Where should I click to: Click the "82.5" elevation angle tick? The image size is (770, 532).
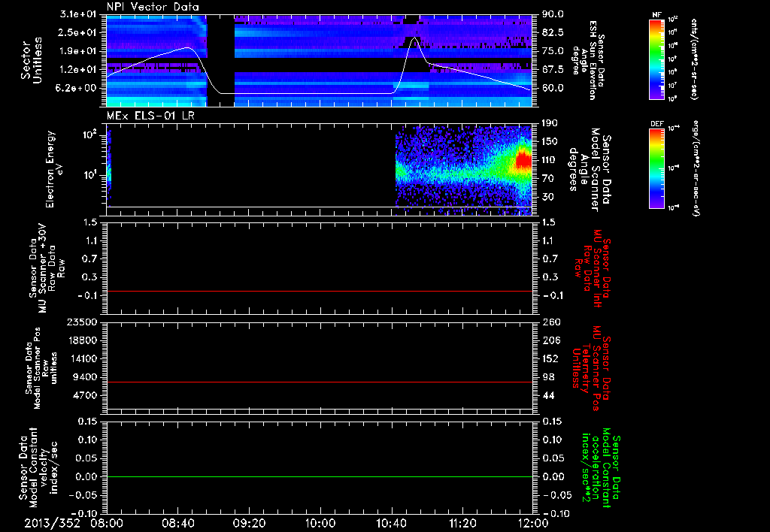pyautogui.click(x=553, y=33)
